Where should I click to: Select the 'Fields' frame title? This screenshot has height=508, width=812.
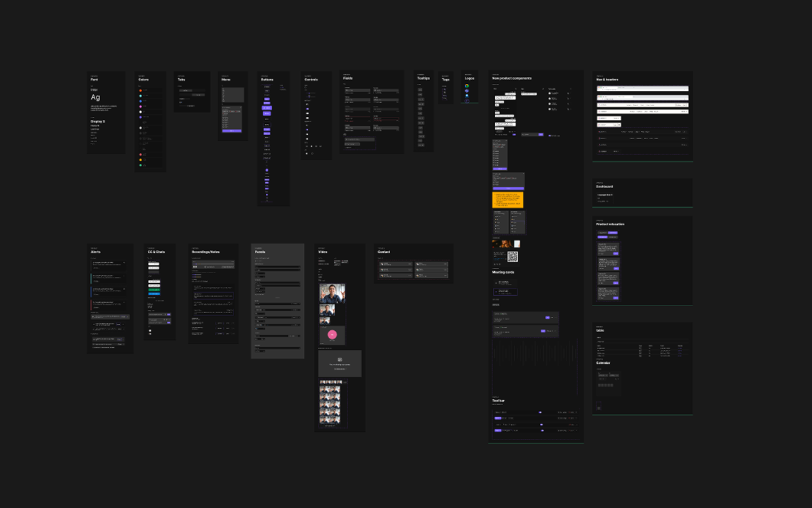tap(348, 79)
